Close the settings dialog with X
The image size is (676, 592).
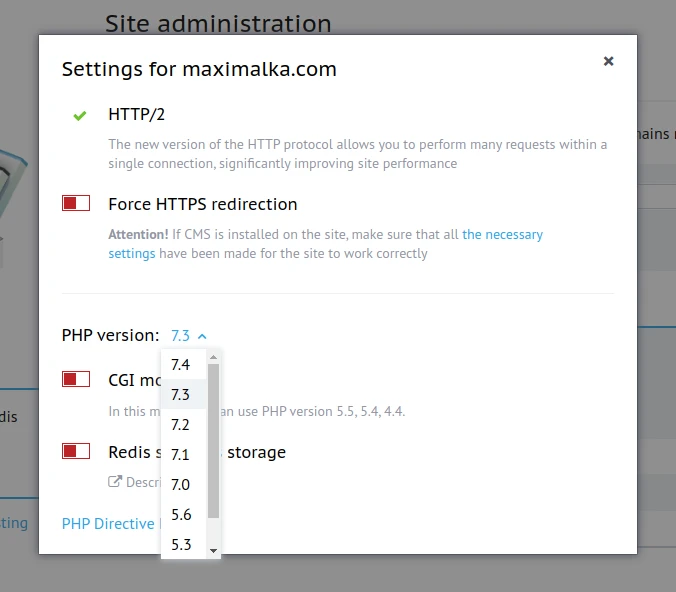608,61
